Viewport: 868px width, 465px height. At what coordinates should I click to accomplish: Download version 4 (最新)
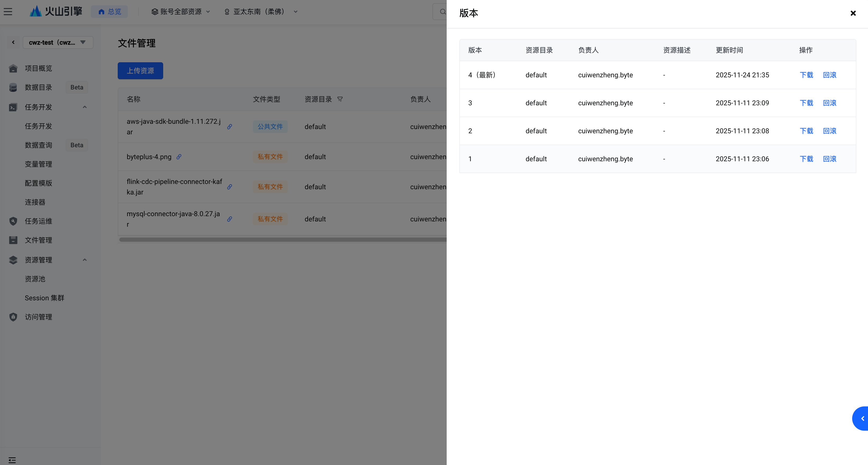(806, 75)
